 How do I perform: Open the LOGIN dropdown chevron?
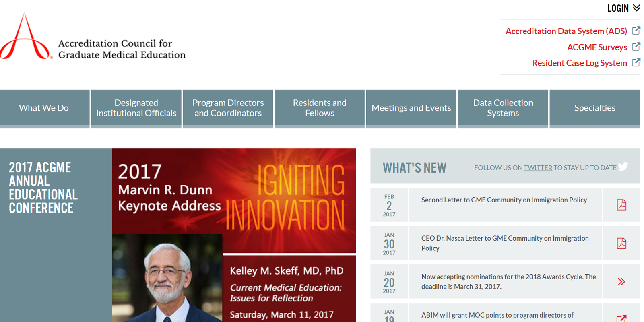pos(636,8)
